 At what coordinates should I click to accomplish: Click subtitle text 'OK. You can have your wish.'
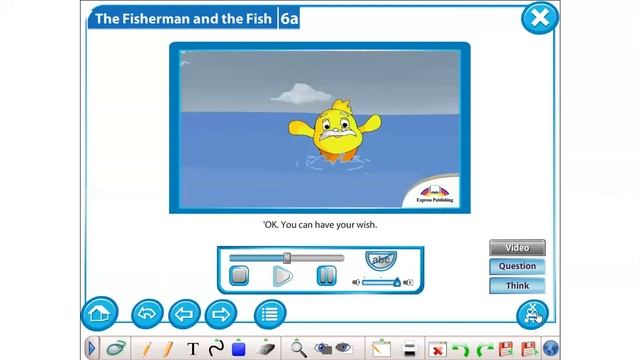320,225
